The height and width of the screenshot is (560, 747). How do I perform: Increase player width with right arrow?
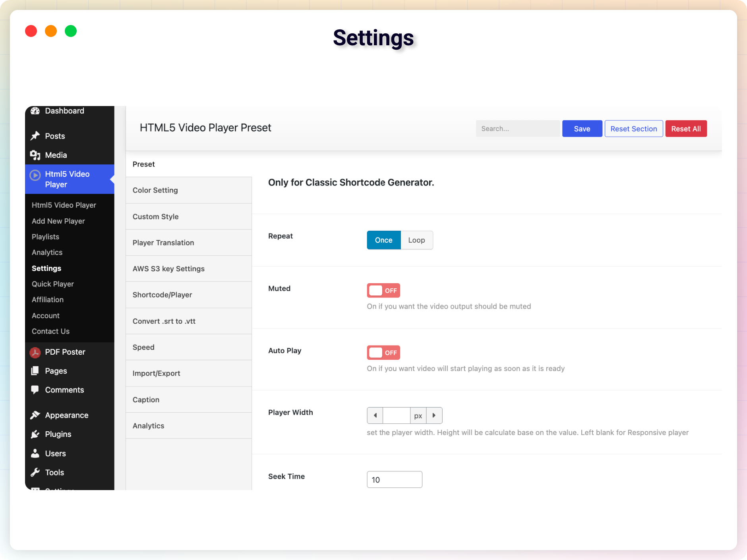[434, 415]
